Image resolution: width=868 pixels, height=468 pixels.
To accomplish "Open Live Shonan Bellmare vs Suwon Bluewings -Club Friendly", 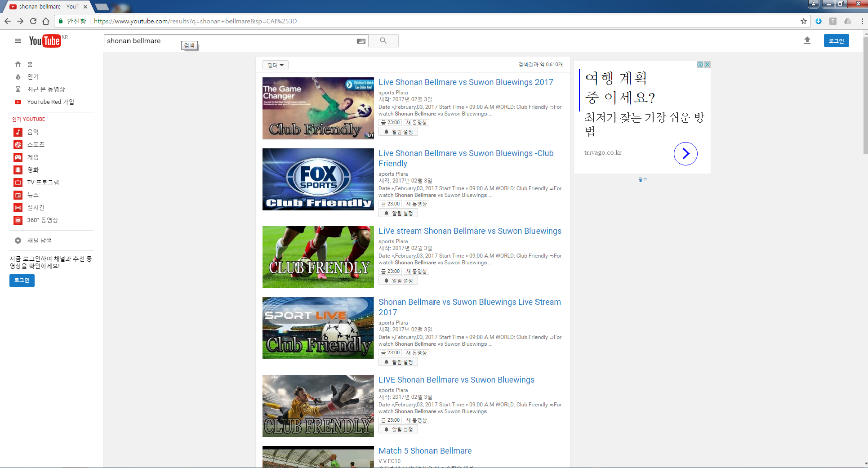I will pyautogui.click(x=466, y=158).
